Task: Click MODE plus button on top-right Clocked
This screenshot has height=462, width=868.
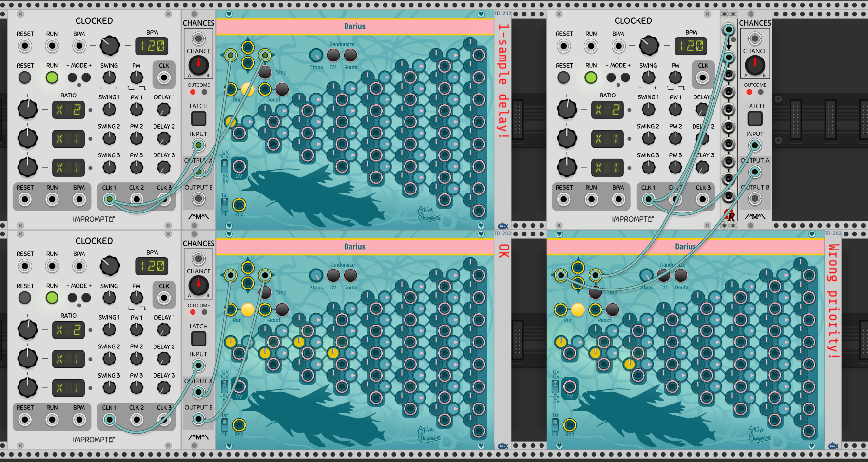Action: tap(625, 77)
